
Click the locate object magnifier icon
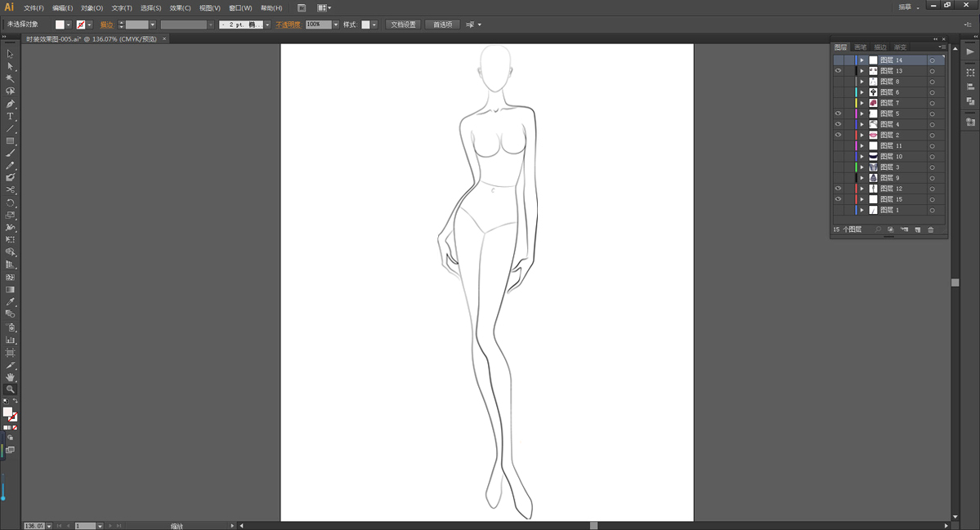pos(878,229)
